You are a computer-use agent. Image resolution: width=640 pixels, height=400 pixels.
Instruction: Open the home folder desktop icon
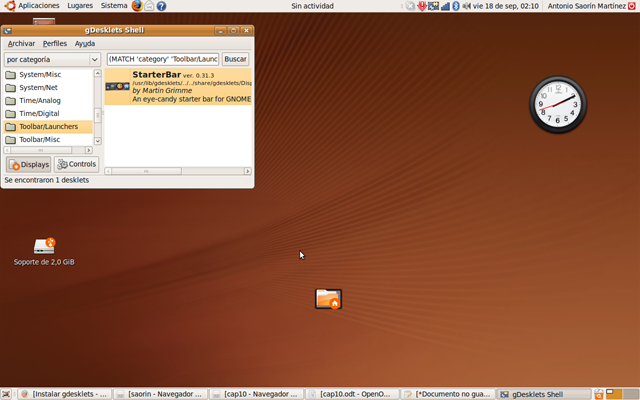[x=328, y=298]
